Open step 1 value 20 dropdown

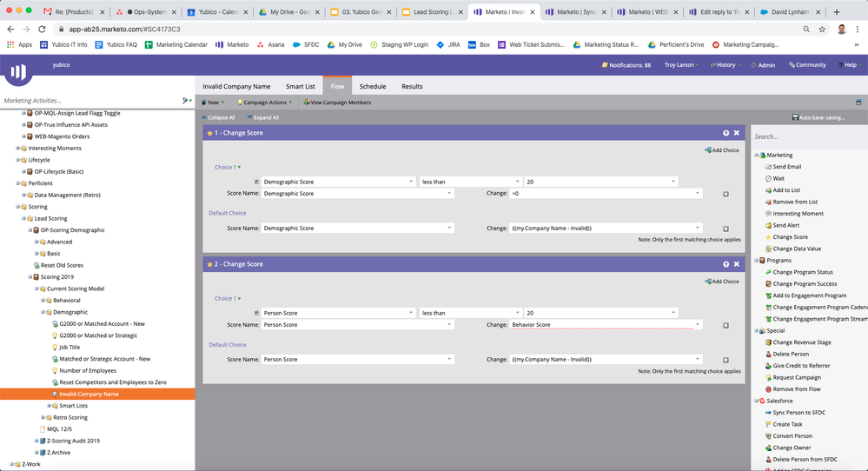[673, 182]
